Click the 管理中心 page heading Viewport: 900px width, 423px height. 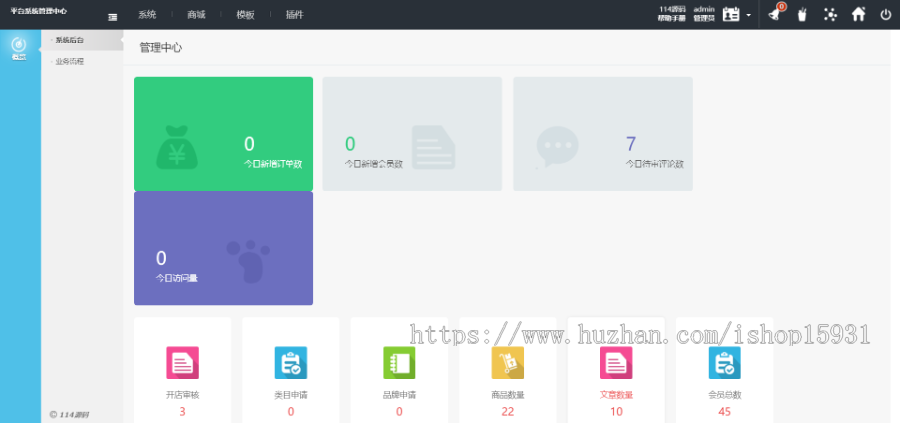(x=161, y=48)
